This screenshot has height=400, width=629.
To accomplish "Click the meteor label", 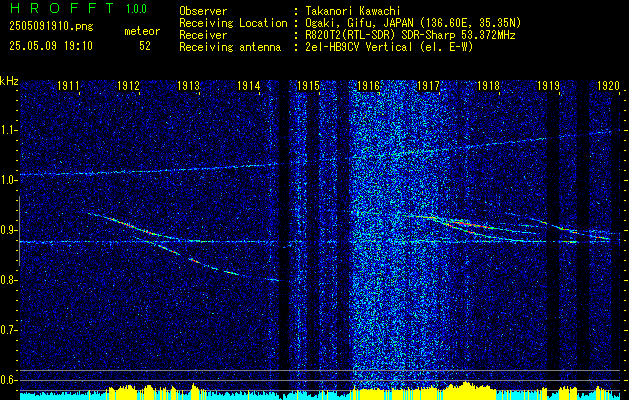I will point(142,31).
